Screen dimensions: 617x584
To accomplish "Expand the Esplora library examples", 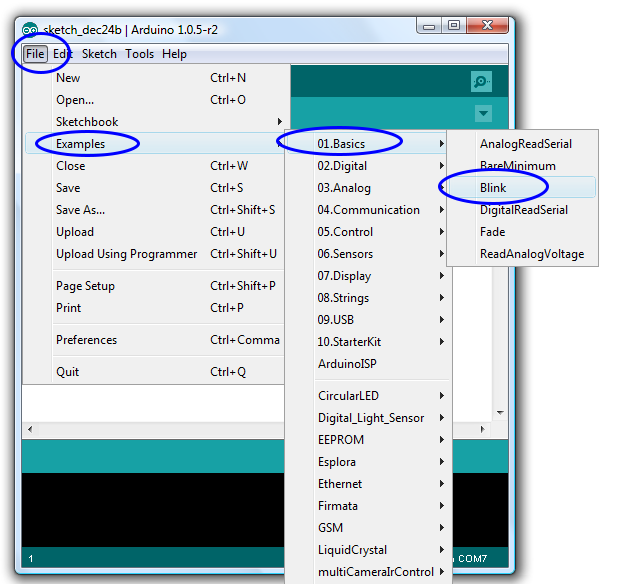I will (x=369, y=462).
